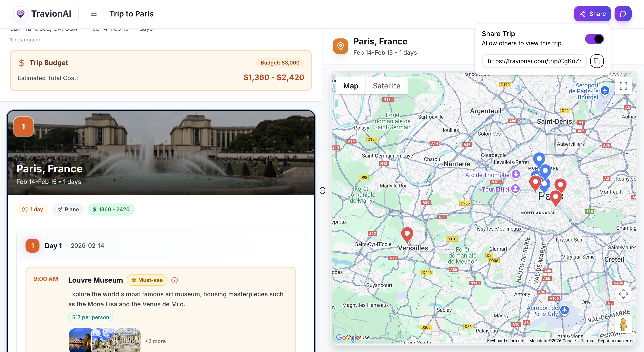Disable the Share Trip toggle
Image resolution: width=644 pixels, height=352 pixels.
tap(594, 39)
